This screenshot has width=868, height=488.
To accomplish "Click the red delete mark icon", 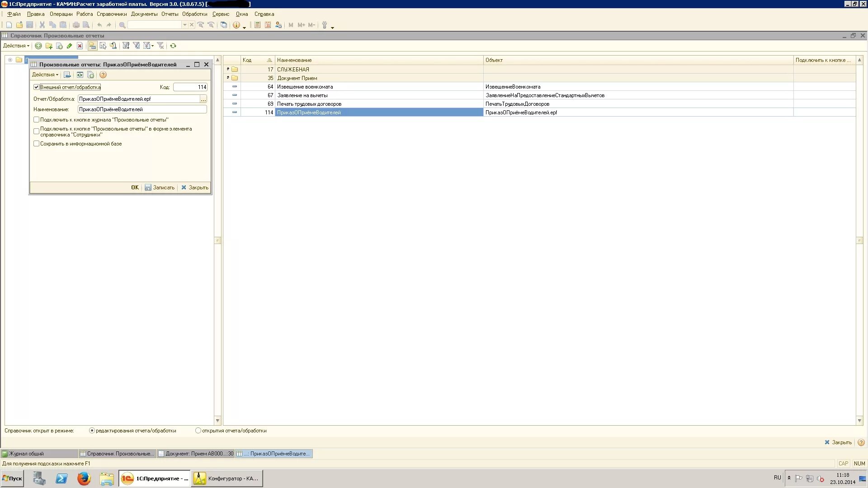I will pyautogui.click(x=80, y=46).
